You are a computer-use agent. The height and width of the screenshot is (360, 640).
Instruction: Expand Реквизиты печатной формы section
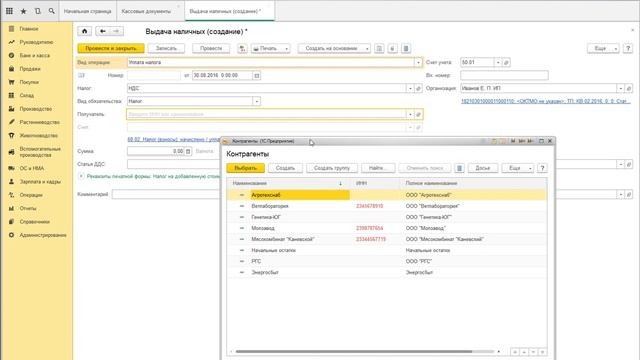coord(81,176)
